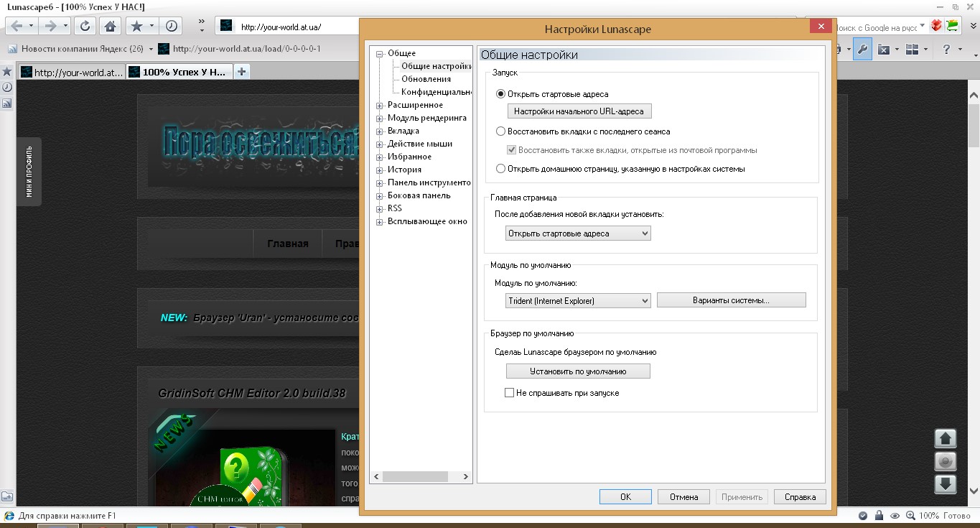Open the your-world.at.ua/load bookmark link

point(239,49)
